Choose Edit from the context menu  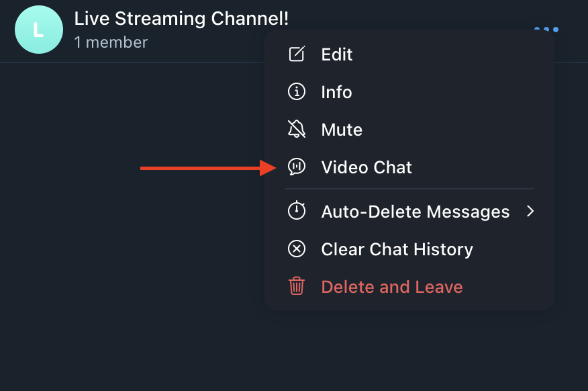click(336, 54)
